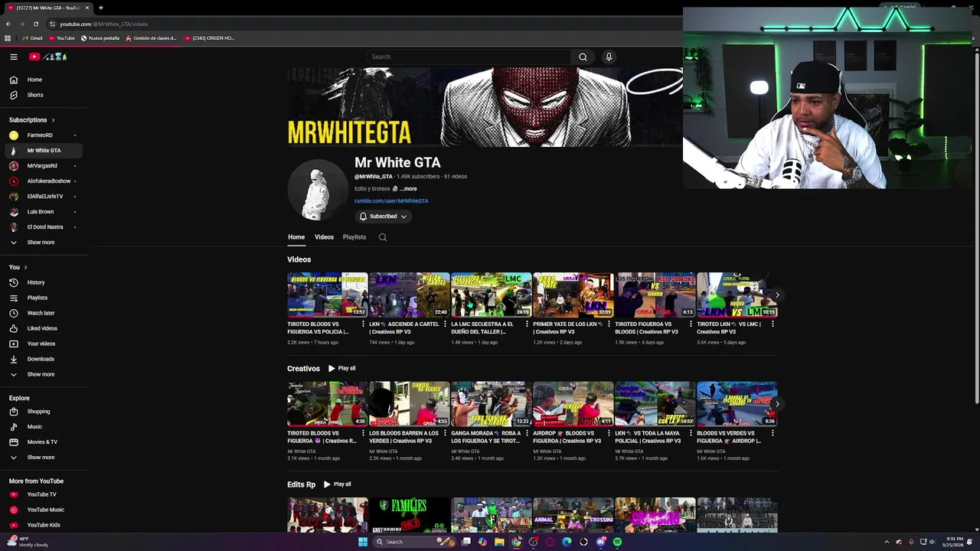Expand Show more under You section
This screenshot has width=980, height=551.
(x=43, y=374)
